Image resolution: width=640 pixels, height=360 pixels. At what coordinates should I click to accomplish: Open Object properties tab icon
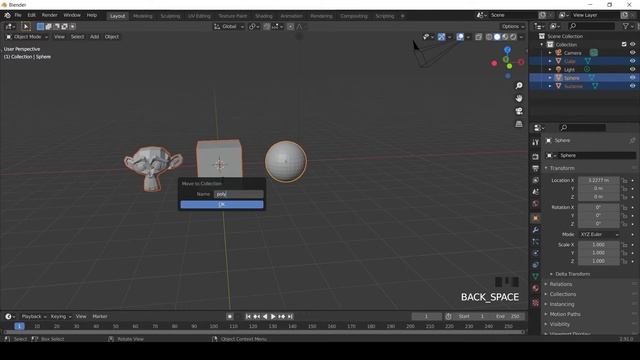click(x=536, y=218)
